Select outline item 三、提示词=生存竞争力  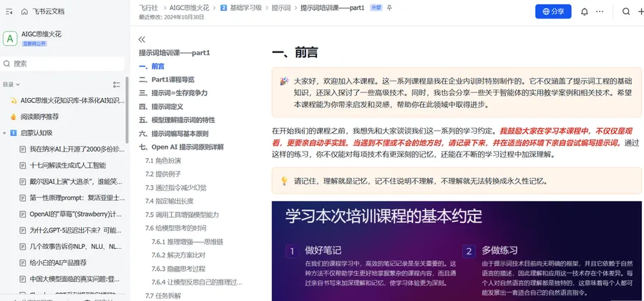[x=173, y=93]
